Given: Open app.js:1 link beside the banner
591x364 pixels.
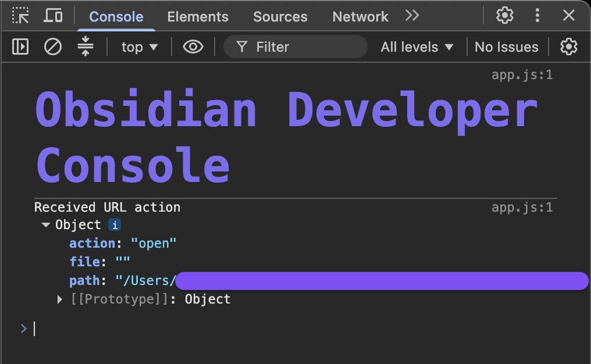Looking at the screenshot, I should [522, 74].
